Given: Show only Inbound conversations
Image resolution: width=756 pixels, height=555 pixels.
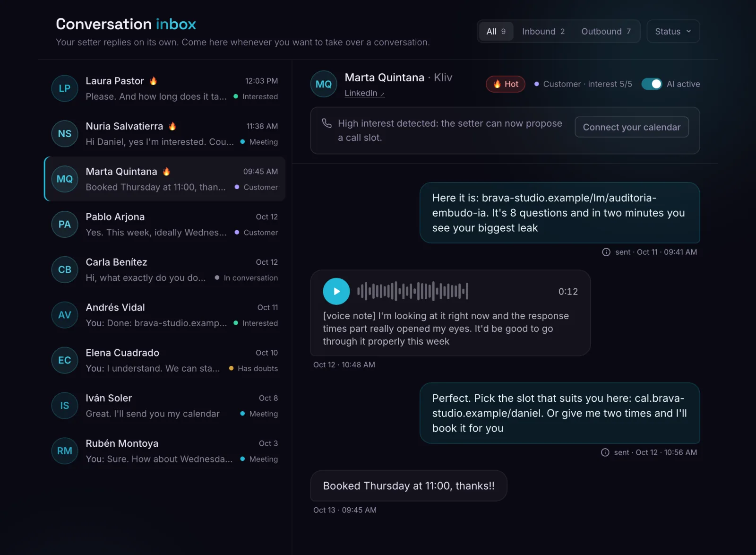Looking at the screenshot, I should click(543, 31).
